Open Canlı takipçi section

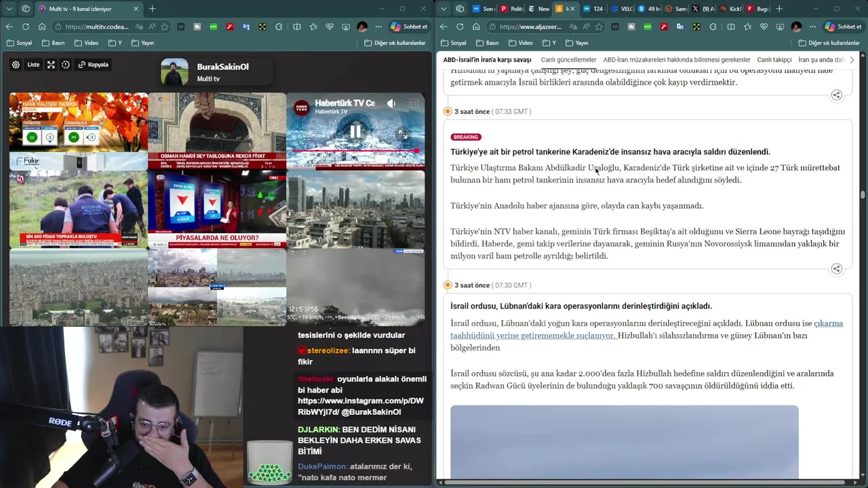click(x=774, y=60)
